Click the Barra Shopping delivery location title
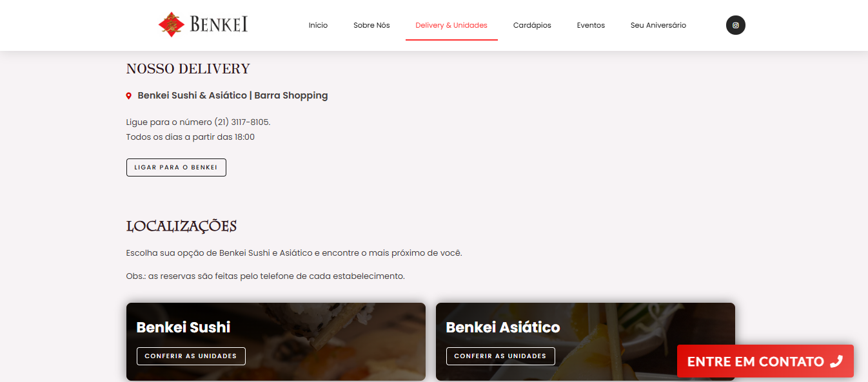The image size is (868, 382). 233,95
